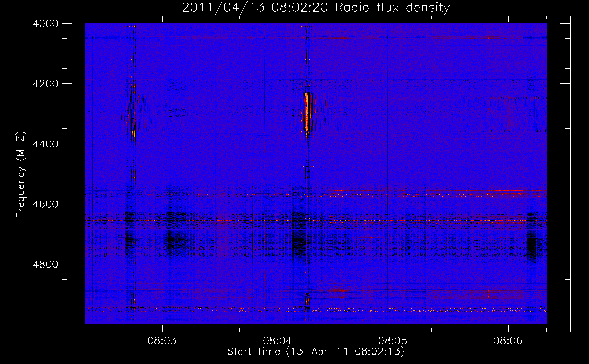Viewport: 589px width, 364px height.
Task: Click the 4000 frequency tick label
Action: coord(46,24)
